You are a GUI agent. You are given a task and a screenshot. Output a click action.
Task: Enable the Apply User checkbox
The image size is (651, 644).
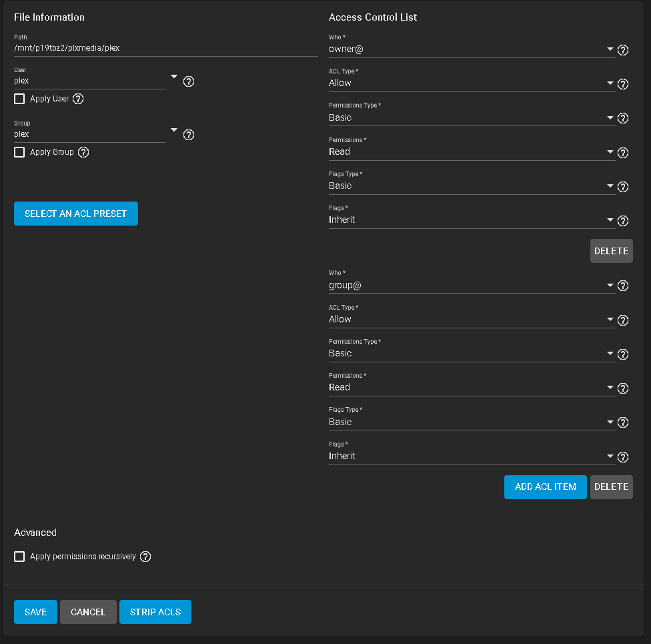[19, 99]
